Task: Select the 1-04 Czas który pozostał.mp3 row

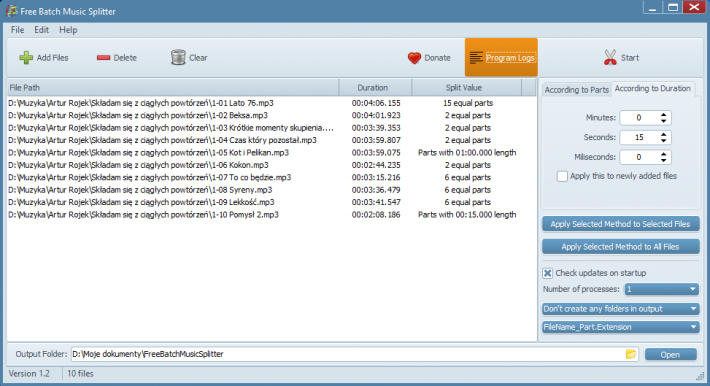Action: 271,140
